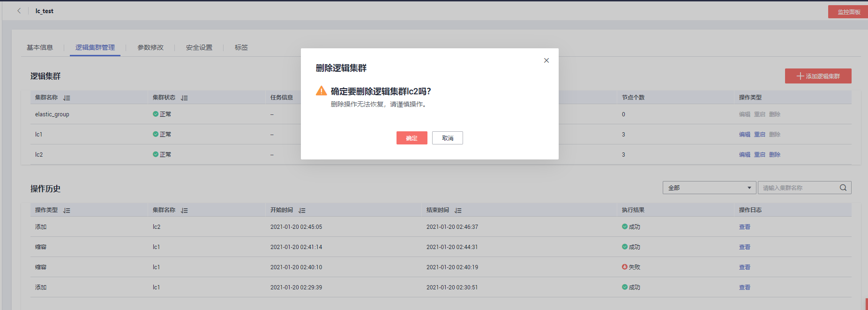Click the lc_test page title
868x310 pixels.
coord(45,11)
